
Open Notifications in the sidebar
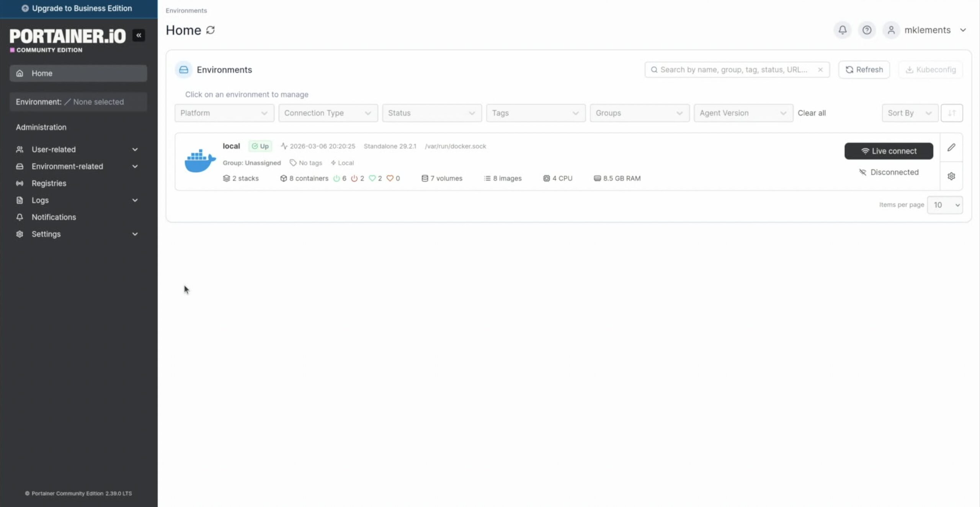tap(54, 217)
